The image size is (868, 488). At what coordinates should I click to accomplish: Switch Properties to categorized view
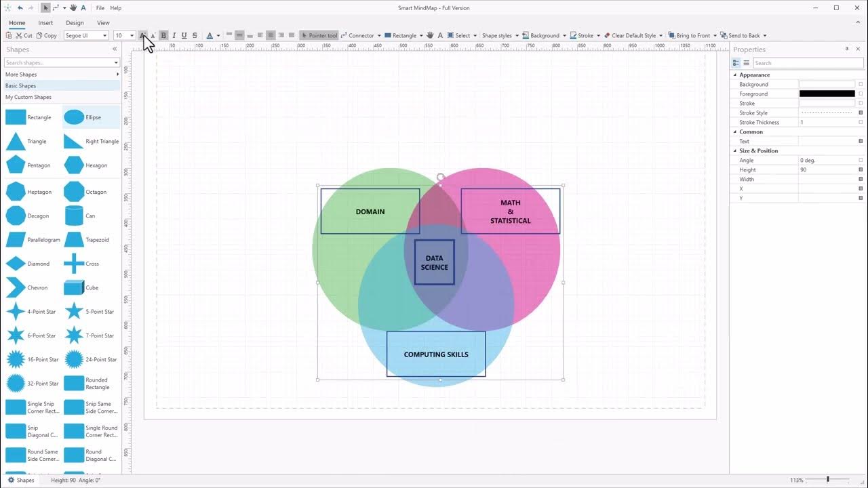coord(736,63)
